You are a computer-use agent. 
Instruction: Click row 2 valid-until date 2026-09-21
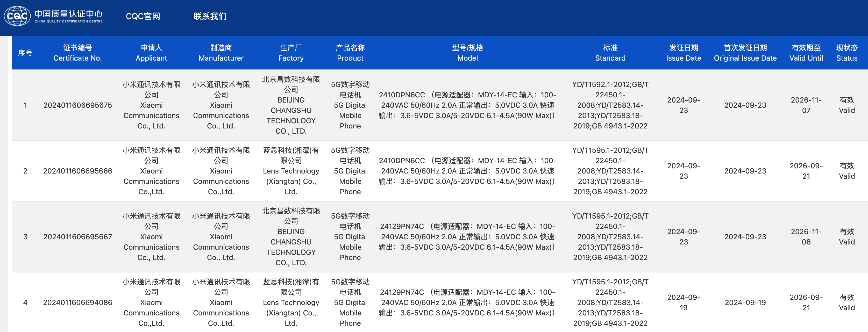tap(806, 171)
